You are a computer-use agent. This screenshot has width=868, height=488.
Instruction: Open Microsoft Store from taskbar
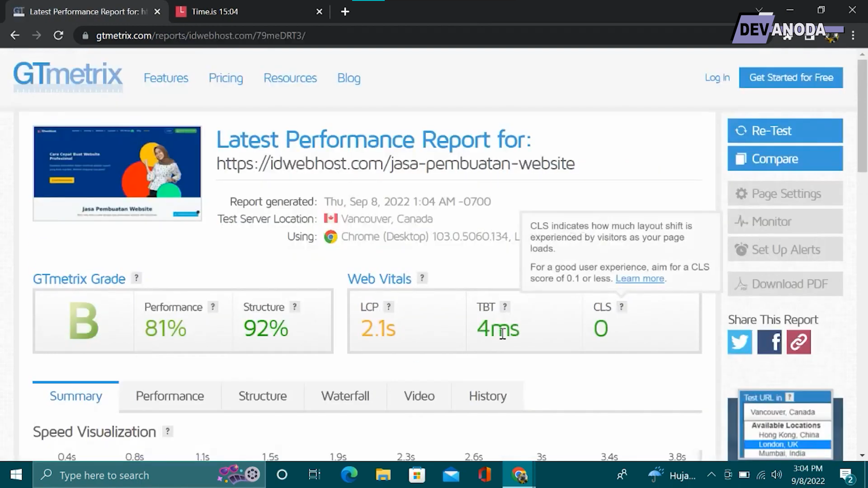417,475
